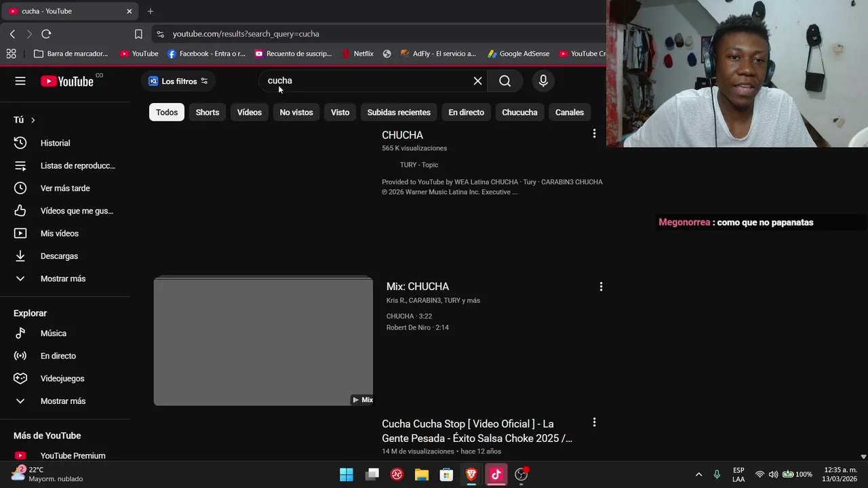Select the Vídeos filter chip
The width and height of the screenshot is (868, 488).
click(x=250, y=113)
